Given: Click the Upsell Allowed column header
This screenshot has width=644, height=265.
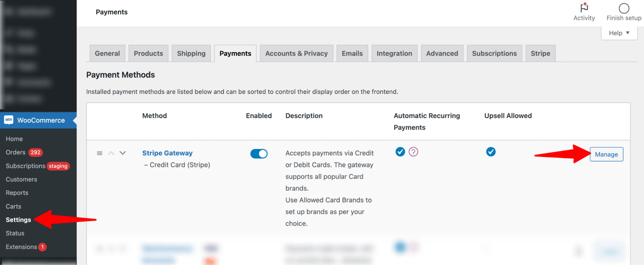Looking at the screenshot, I should [x=508, y=116].
